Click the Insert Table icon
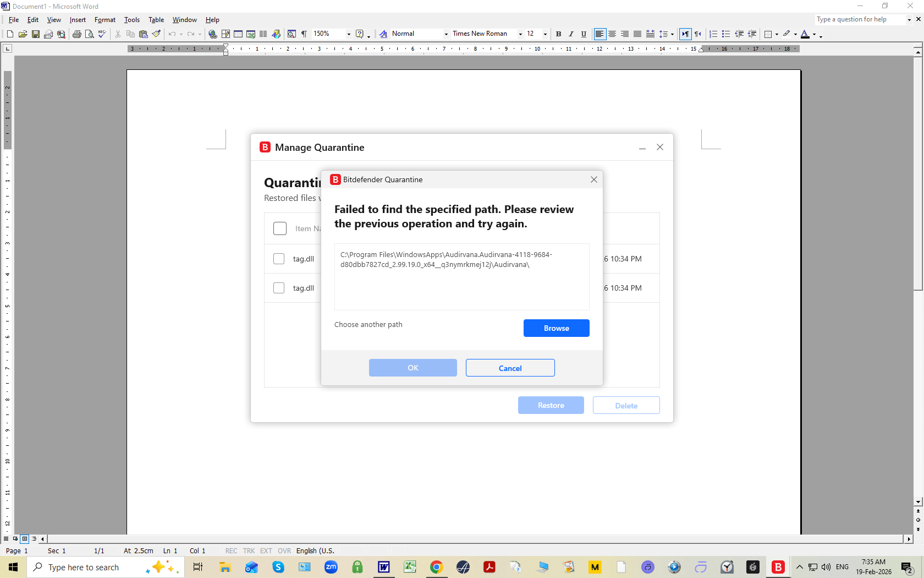 click(x=238, y=34)
